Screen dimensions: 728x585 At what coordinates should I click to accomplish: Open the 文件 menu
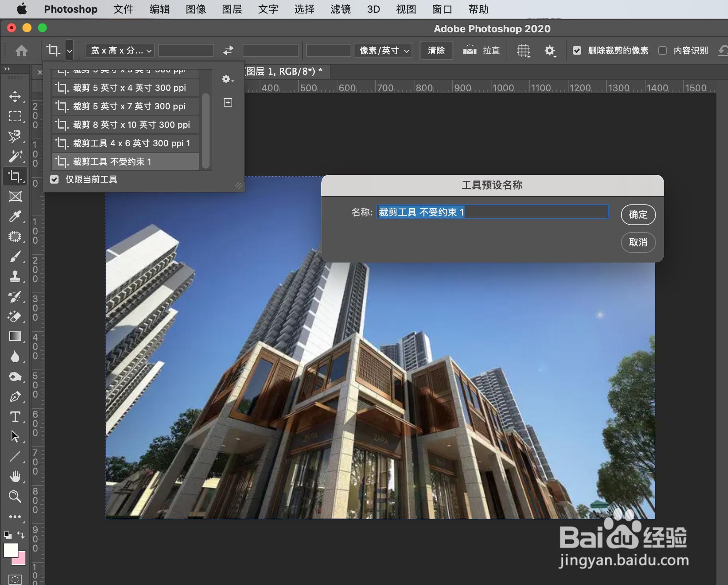point(123,9)
